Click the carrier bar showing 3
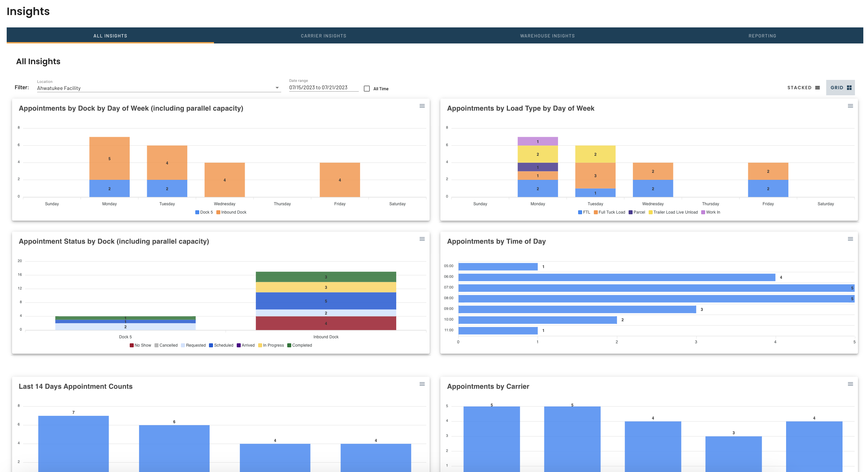This screenshot has width=868, height=472. click(734, 454)
